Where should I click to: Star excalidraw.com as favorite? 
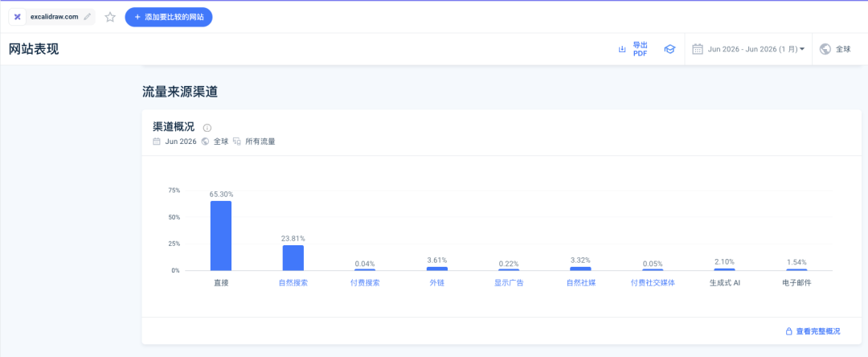110,17
